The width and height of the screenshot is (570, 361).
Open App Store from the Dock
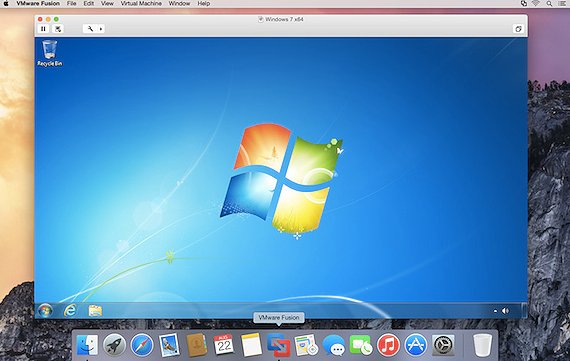(416, 345)
